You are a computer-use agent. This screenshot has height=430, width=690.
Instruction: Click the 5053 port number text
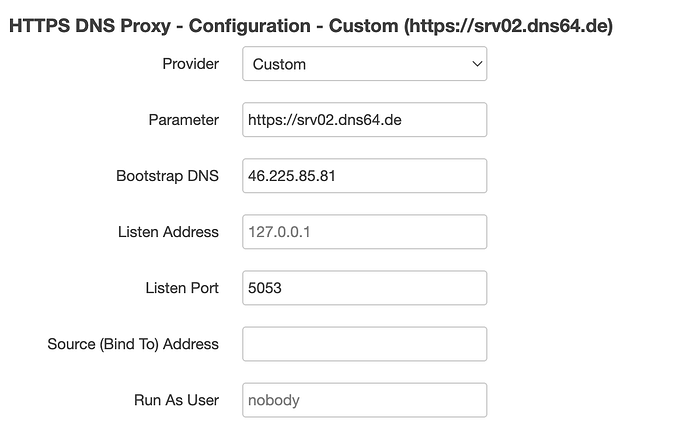(266, 288)
